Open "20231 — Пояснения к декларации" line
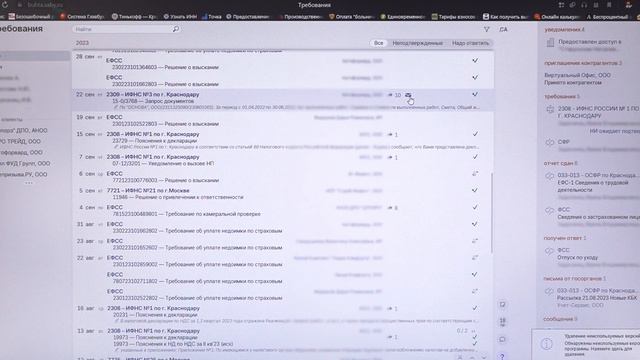The height and width of the screenshot is (360, 640). pos(155,315)
